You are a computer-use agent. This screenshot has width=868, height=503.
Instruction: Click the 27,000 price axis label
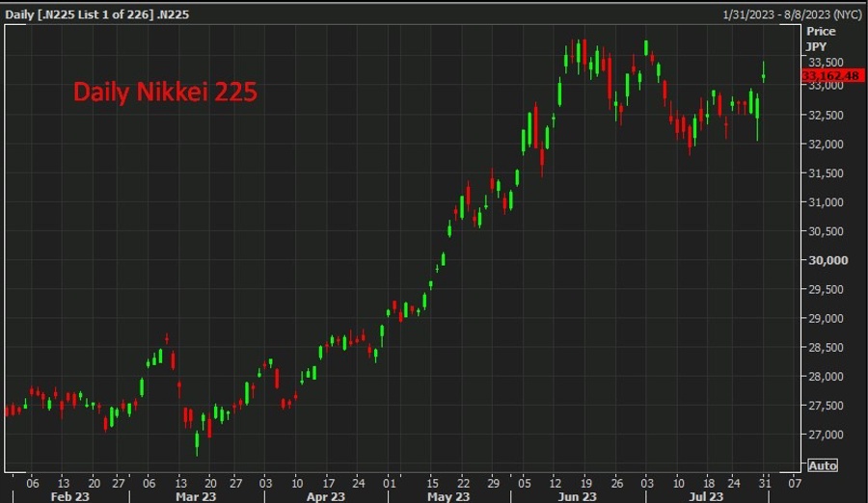826,435
